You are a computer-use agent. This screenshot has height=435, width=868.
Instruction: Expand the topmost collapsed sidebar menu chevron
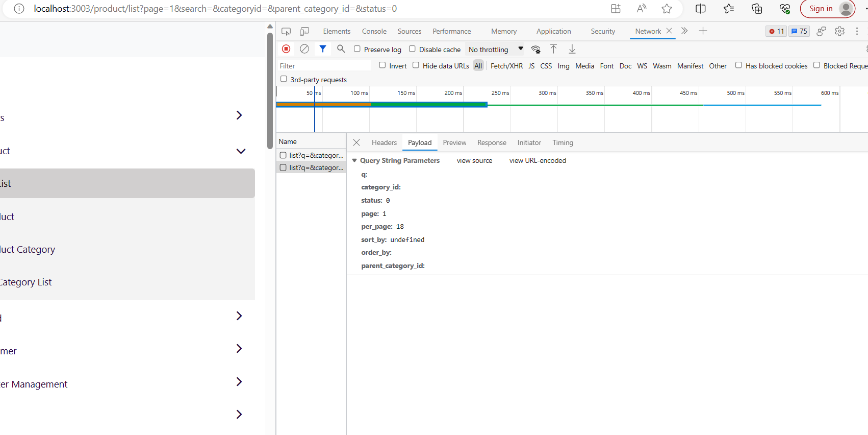tap(239, 115)
